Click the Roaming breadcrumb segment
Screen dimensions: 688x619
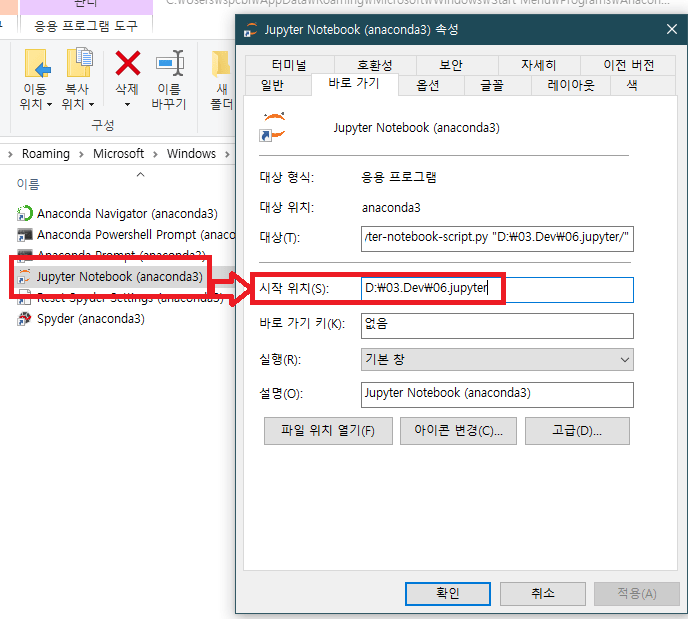coord(46,154)
